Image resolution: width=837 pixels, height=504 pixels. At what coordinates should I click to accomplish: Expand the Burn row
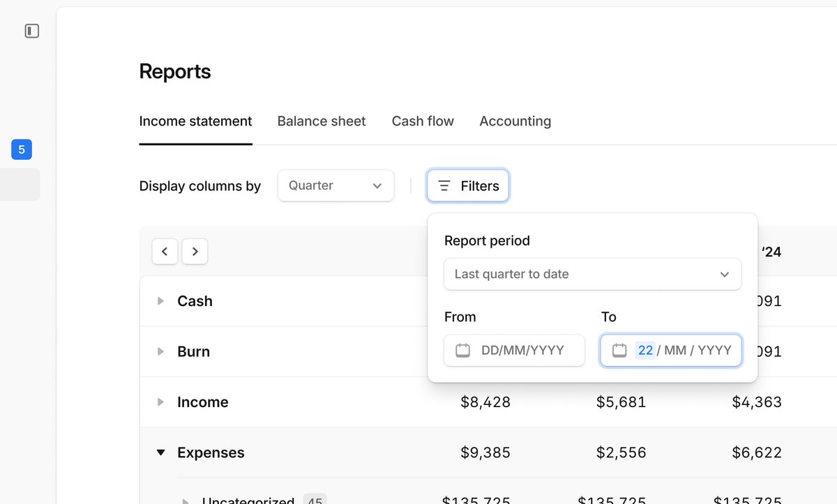pyautogui.click(x=160, y=351)
